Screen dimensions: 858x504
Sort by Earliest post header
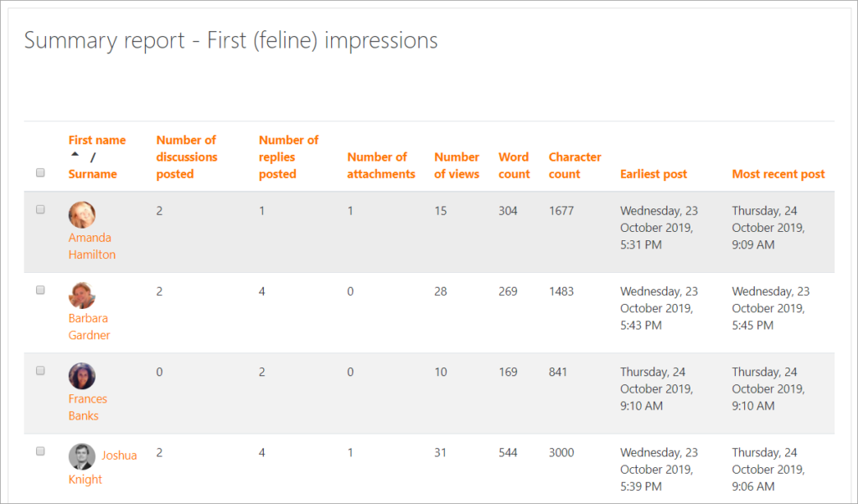[653, 174]
